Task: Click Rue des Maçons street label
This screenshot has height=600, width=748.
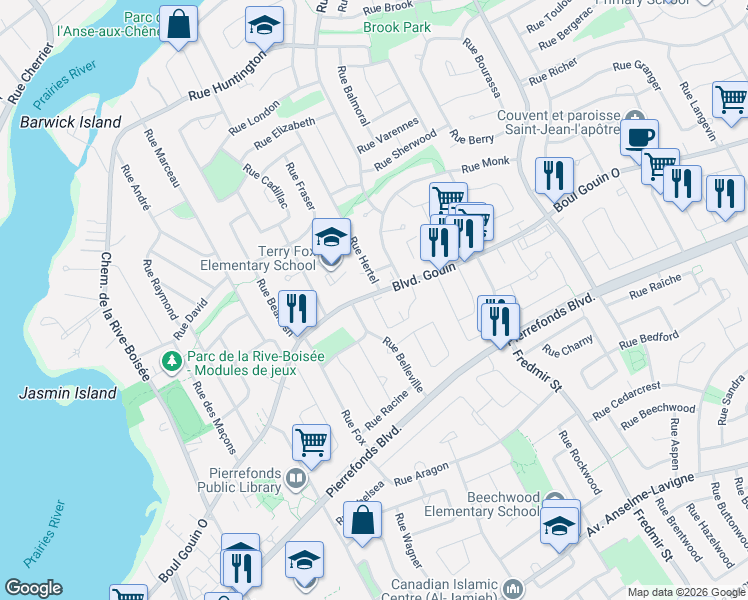Action: point(215,418)
